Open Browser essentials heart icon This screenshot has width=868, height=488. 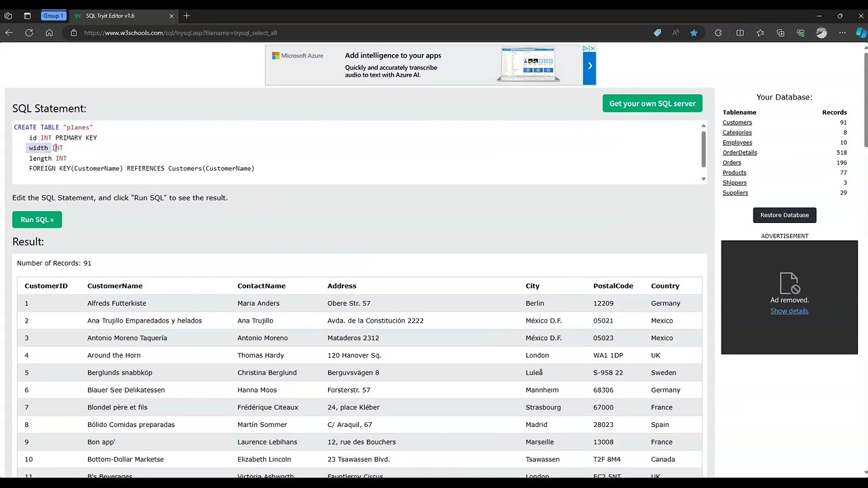click(x=801, y=33)
